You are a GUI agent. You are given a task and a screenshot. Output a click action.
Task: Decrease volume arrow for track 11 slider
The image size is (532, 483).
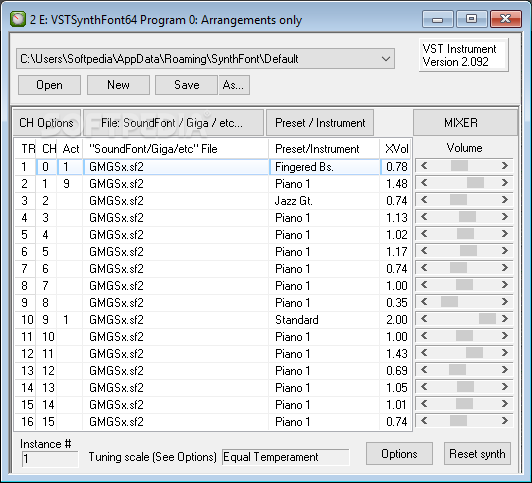[x=424, y=335]
